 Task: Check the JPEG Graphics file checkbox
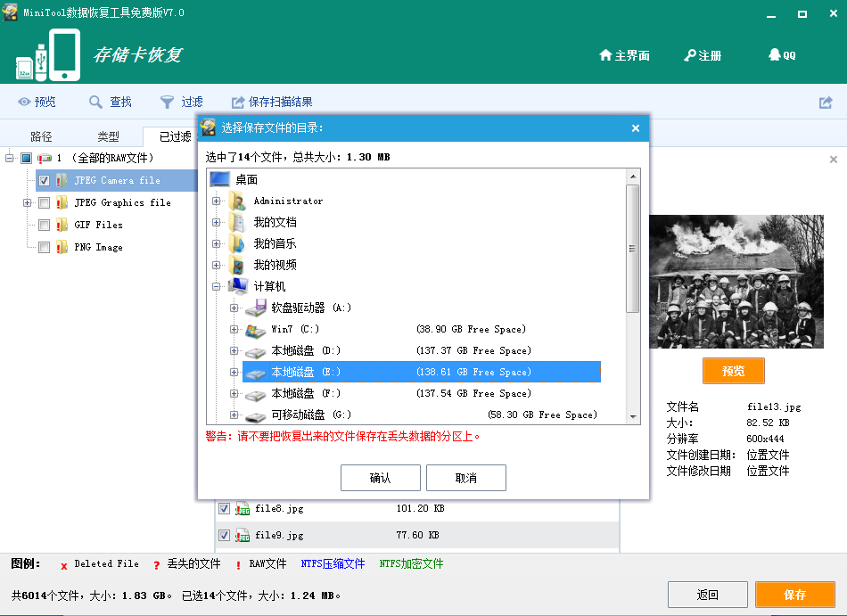point(45,202)
